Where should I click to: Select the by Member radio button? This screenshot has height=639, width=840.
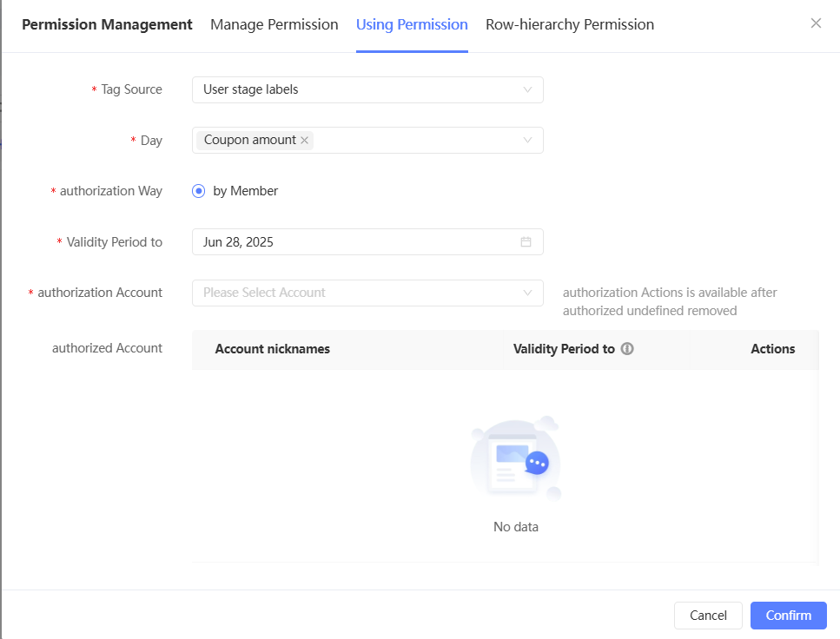point(199,191)
